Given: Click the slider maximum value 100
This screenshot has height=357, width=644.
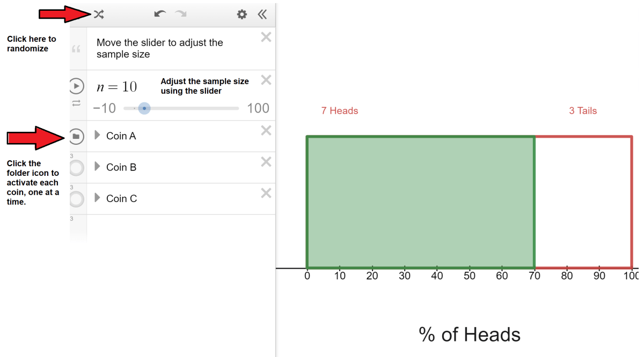Looking at the screenshot, I should 258,108.
